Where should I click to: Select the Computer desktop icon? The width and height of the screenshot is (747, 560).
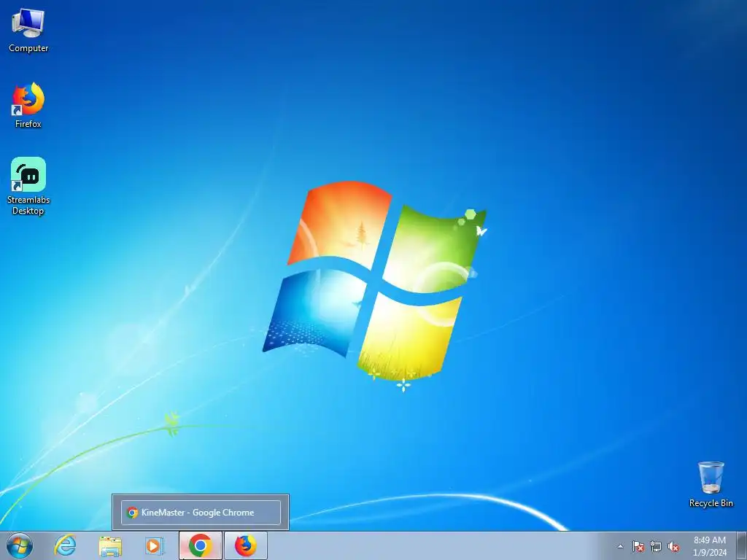pyautogui.click(x=28, y=30)
